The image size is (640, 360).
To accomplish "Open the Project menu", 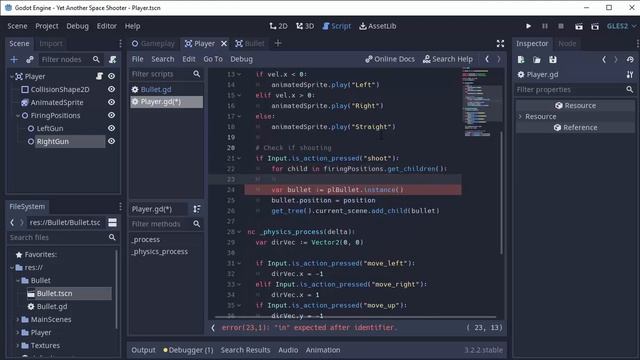I will (x=47, y=26).
